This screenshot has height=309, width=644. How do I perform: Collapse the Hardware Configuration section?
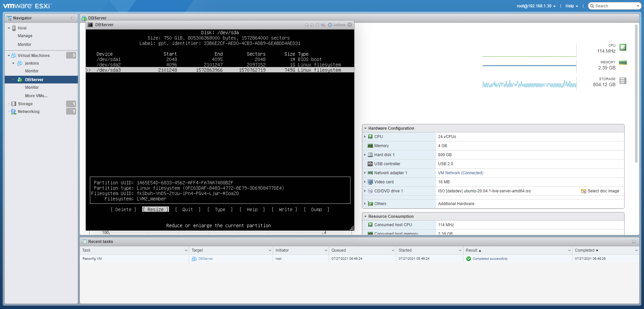(365, 128)
